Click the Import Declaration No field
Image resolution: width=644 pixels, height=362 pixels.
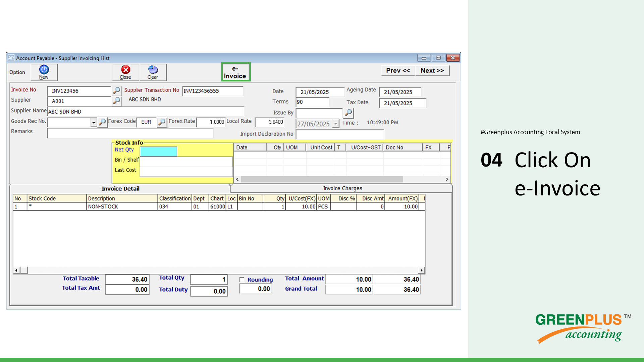[340, 134]
